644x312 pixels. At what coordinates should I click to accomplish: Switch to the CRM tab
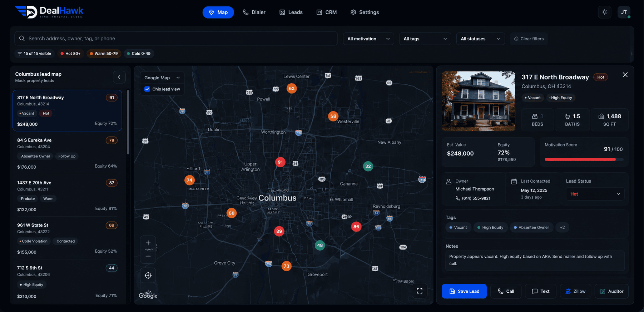pos(327,12)
